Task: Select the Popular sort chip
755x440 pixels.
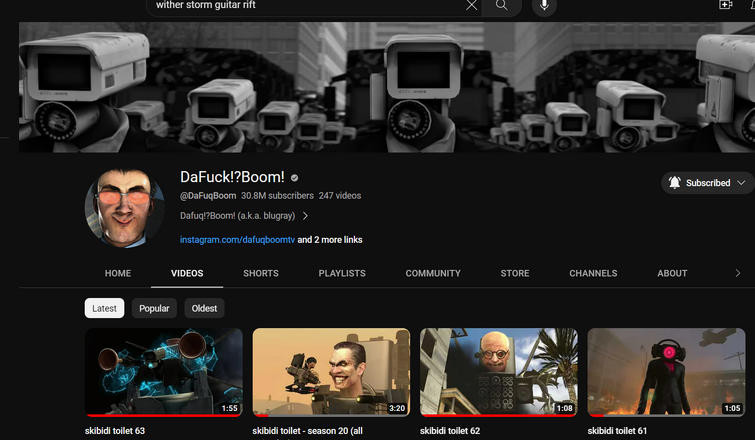Action: (x=154, y=308)
